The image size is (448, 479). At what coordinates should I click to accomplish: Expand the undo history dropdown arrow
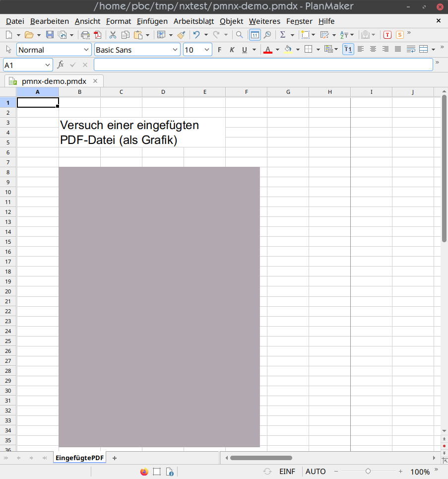[206, 35]
